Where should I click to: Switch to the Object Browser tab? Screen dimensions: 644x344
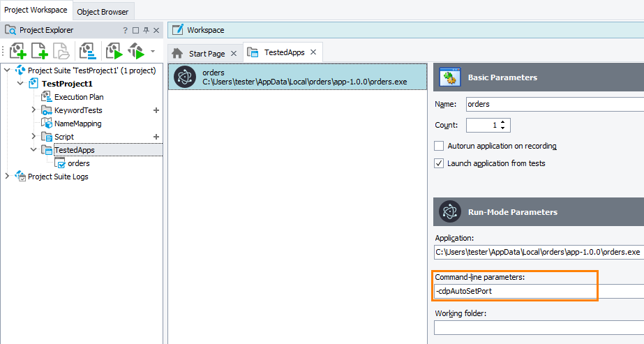tap(103, 12)
